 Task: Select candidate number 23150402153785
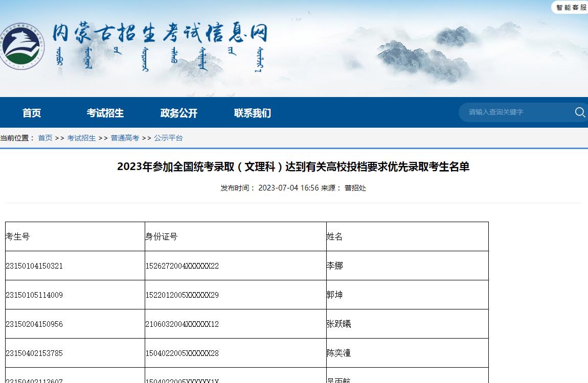click(34, 353)
